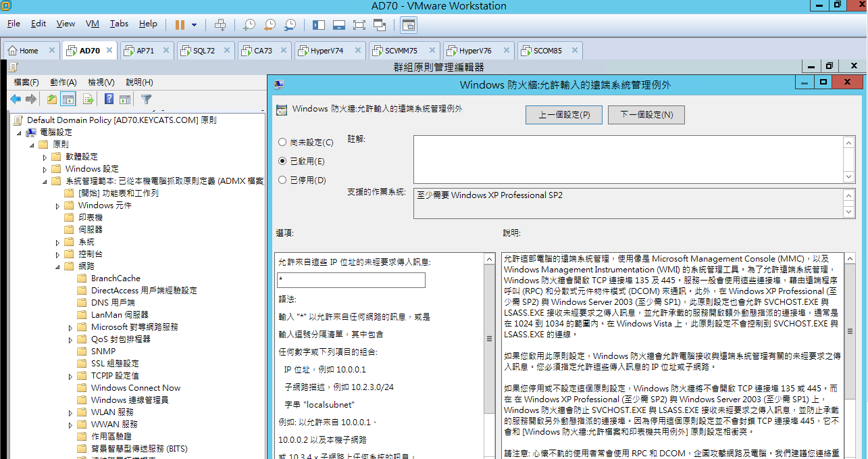
Task: Click the send Ctrl+Alt+Del icon
Action: tap(220, 25)
